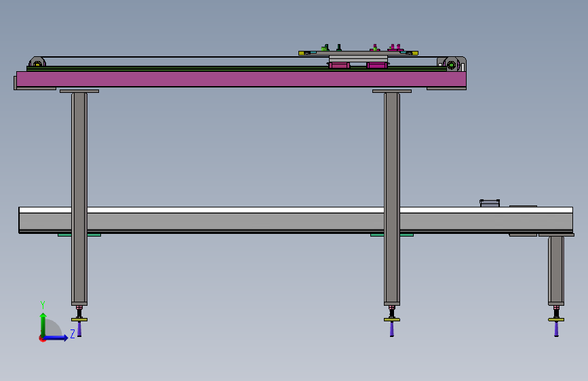Select the short gray leg under the conveyor's right end

pyautogui.click(x=556, y=270)
